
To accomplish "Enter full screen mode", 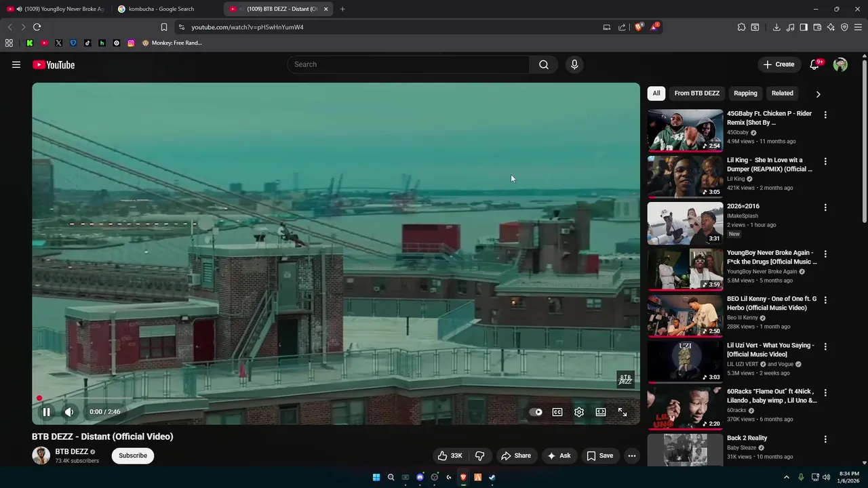I will (x=623, y=411).
